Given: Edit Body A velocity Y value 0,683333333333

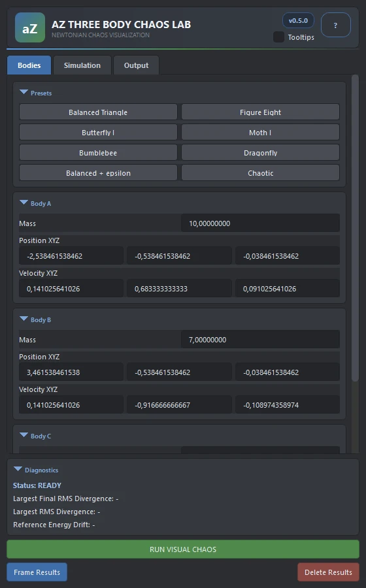Looking at the screenshot, I should [179, 288].
